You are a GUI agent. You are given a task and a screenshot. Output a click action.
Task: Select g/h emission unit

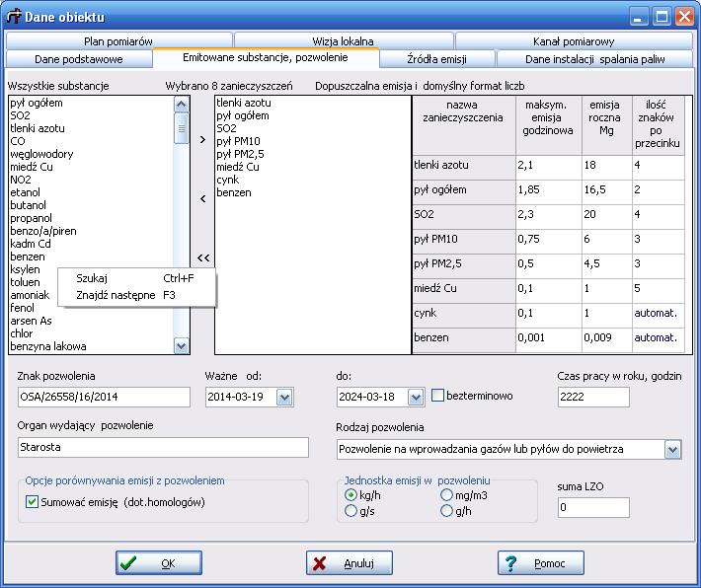click(446, 511)
